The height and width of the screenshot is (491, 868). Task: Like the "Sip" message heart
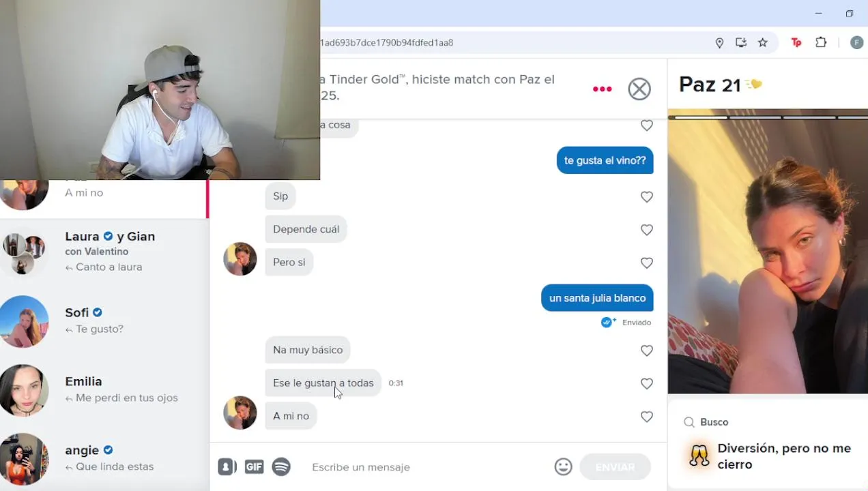(646, 196)
